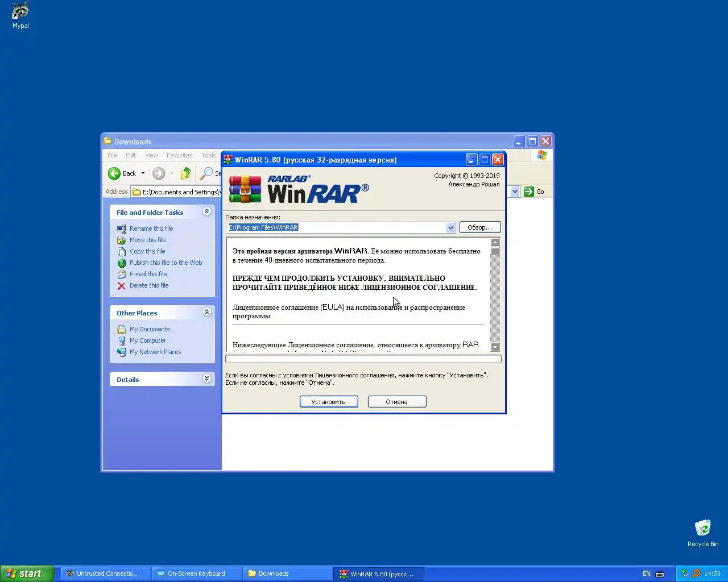
Task: Click the EN language indicator
Action: (647, 573)
